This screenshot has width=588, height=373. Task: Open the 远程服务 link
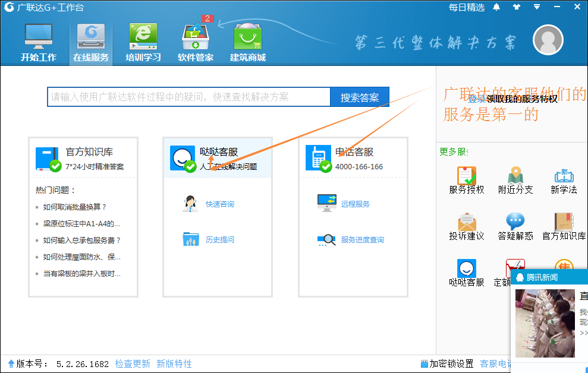355,204
